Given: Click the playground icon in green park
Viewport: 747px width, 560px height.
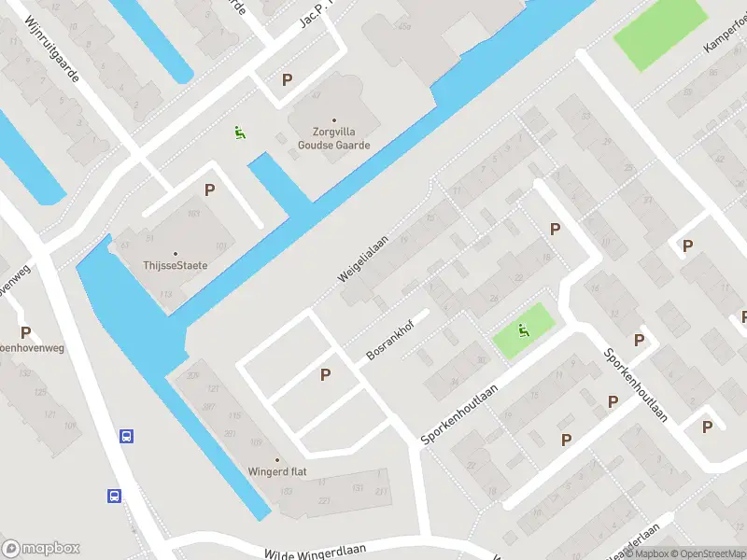Looking at the screenshot, I should tap(524, 329).
